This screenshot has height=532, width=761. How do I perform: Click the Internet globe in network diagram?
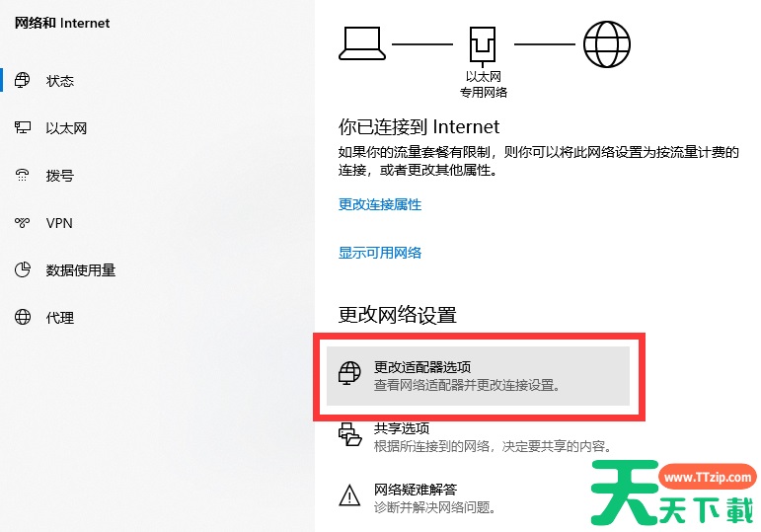pyautogui.click(x=607, y=44)
